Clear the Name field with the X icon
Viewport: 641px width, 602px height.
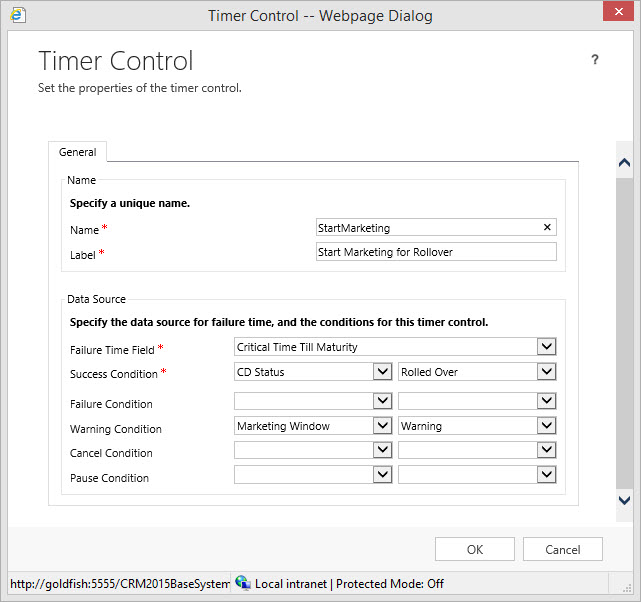[x=547, y=228]
